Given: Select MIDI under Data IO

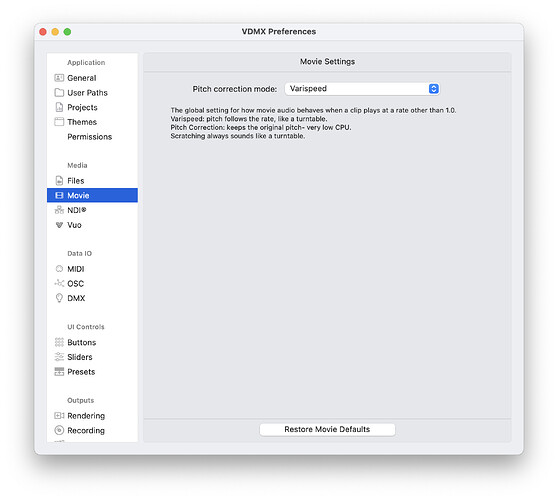Looking at the screenshot, I should coord(92,269).
